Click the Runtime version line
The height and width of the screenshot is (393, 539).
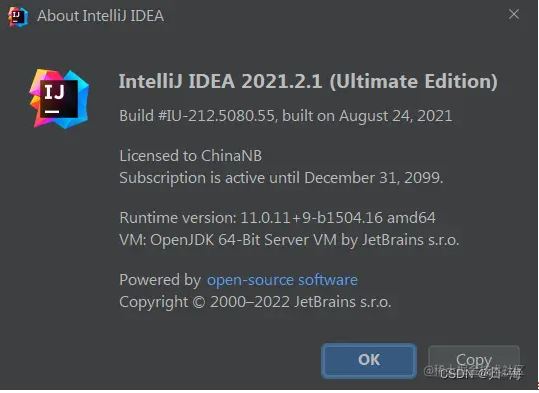[x=277, y=218]
